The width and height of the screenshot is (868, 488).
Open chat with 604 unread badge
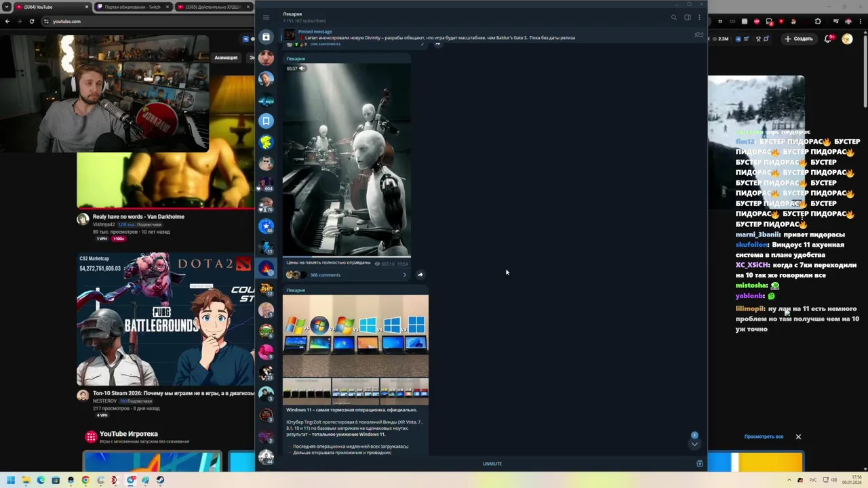tap(266, 184)
